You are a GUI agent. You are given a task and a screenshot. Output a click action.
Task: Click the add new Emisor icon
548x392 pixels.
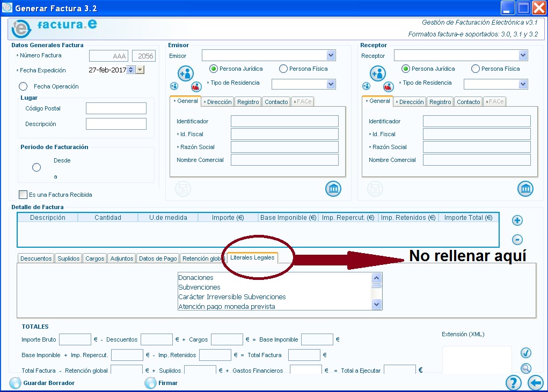(x=186, y=73)
